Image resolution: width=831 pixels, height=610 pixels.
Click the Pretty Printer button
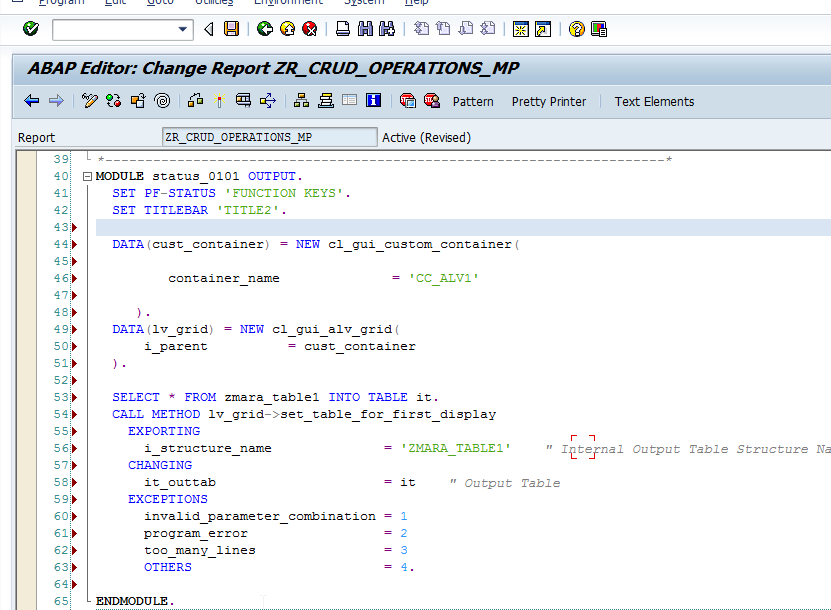point(548,101)
